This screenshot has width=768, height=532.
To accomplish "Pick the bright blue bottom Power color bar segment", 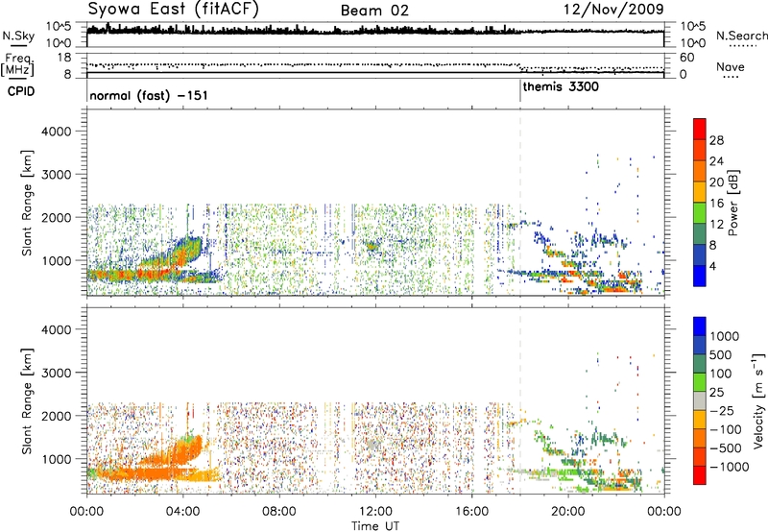I will [700, 276].
